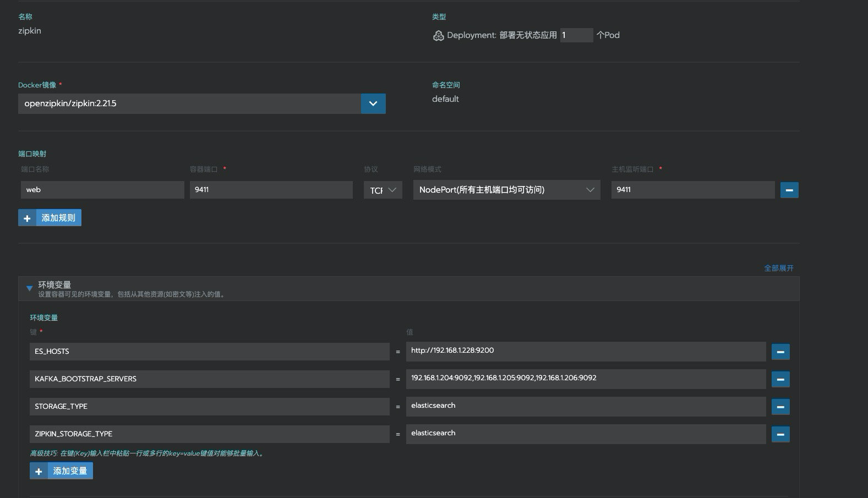Open the Docker image dropdown arrow
Image resolution: width=868 pixels, height=498 pixels.
tap(373, 103)
